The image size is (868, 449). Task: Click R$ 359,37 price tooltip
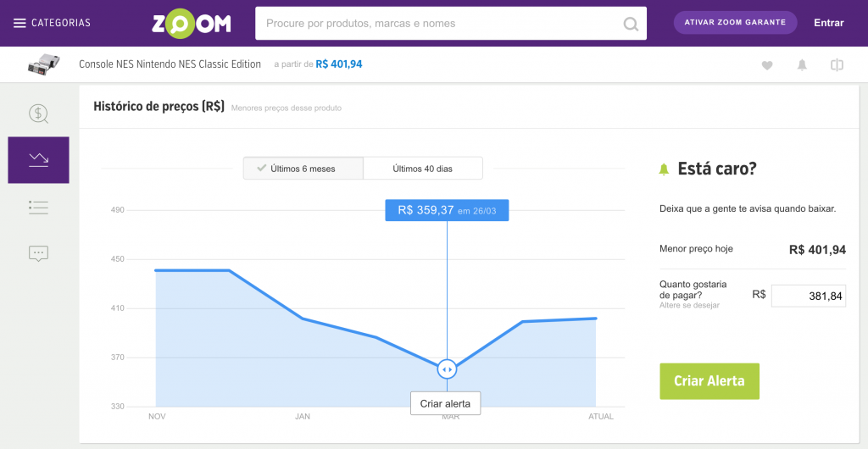point(447,211)
